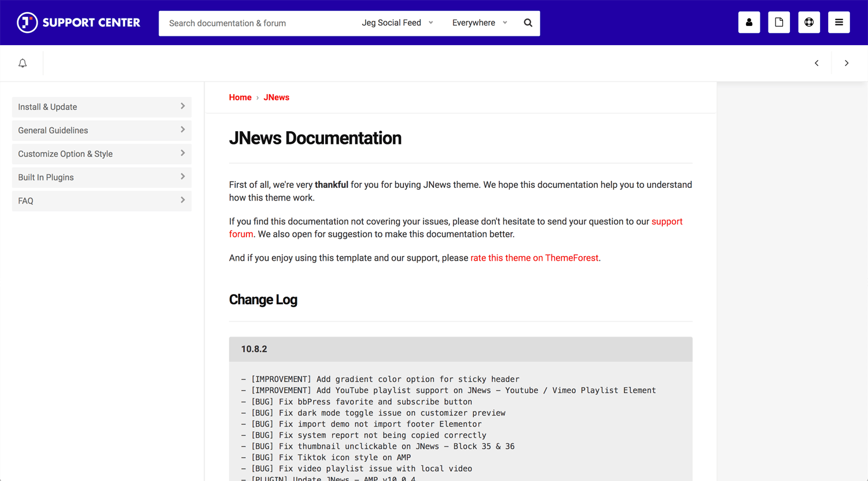
Task: Open the documentation page icon
Action: pyautogui.click(x=779, y=23)
